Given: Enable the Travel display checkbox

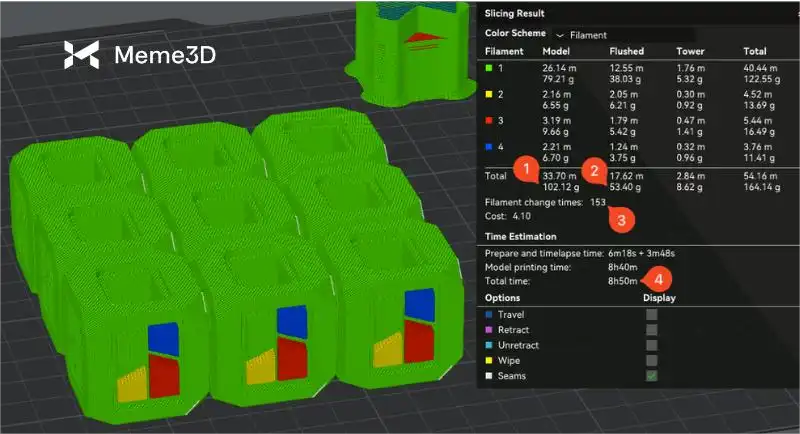Looking at the screenshot, I should [651, 315].
